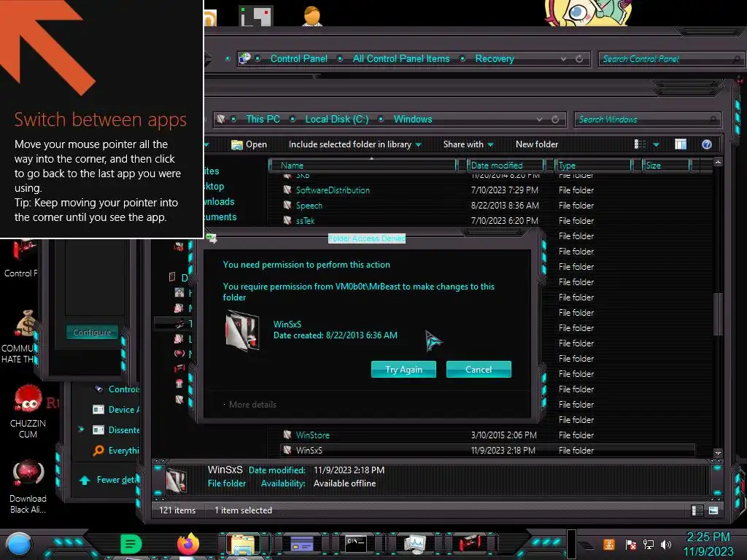Focus the Search Control Panel field

pos(671,59)
